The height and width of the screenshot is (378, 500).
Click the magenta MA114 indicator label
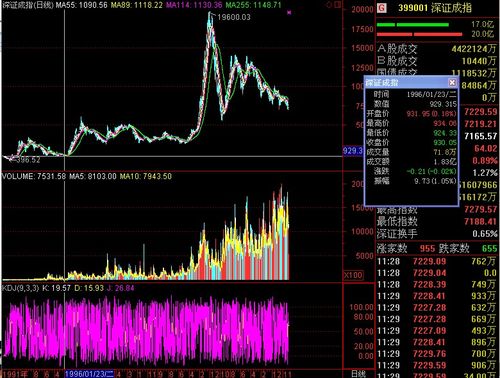pyautogui.click(x=194, y=5)
